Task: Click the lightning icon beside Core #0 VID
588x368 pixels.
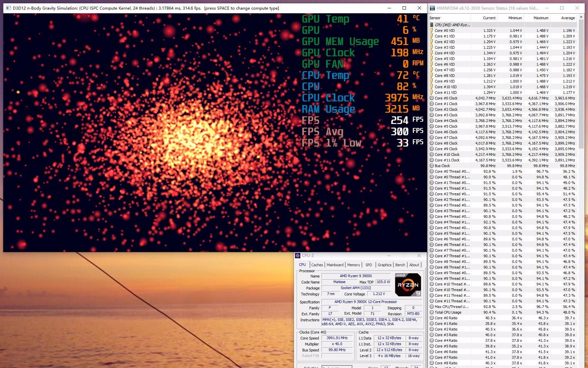Action: [x=432, y=31]
